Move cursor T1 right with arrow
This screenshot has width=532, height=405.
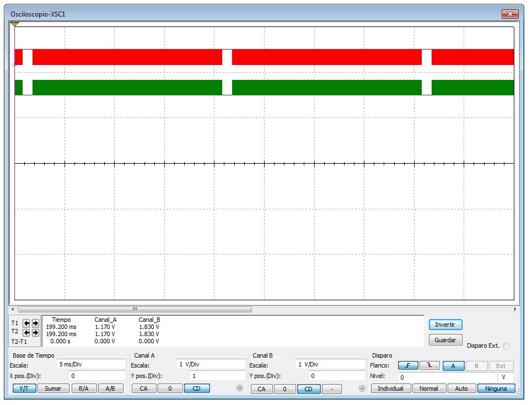coord(35,323)
